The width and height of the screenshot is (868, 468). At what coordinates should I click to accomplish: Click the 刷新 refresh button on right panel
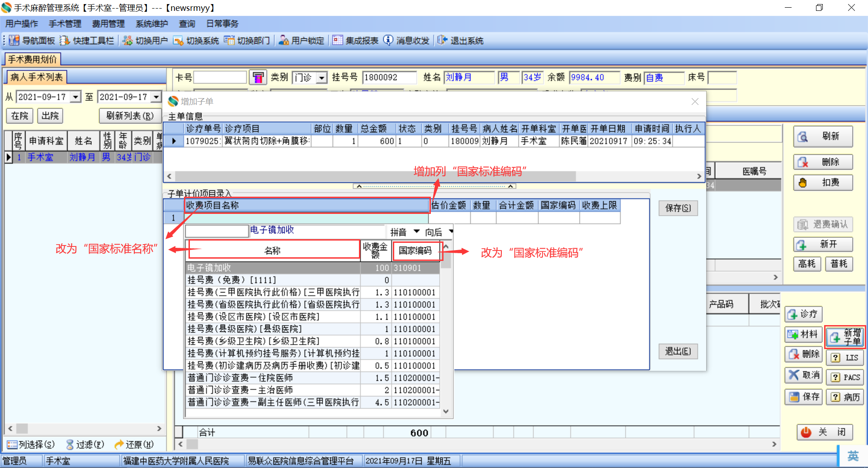pos(823,137)
